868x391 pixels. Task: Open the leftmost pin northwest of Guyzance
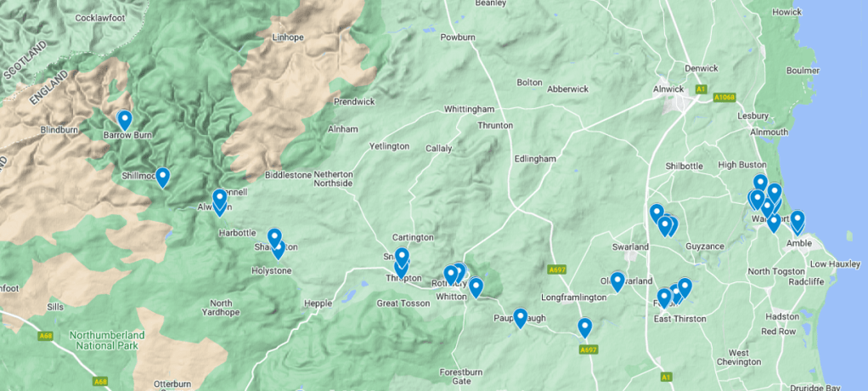tap(657, 214)
